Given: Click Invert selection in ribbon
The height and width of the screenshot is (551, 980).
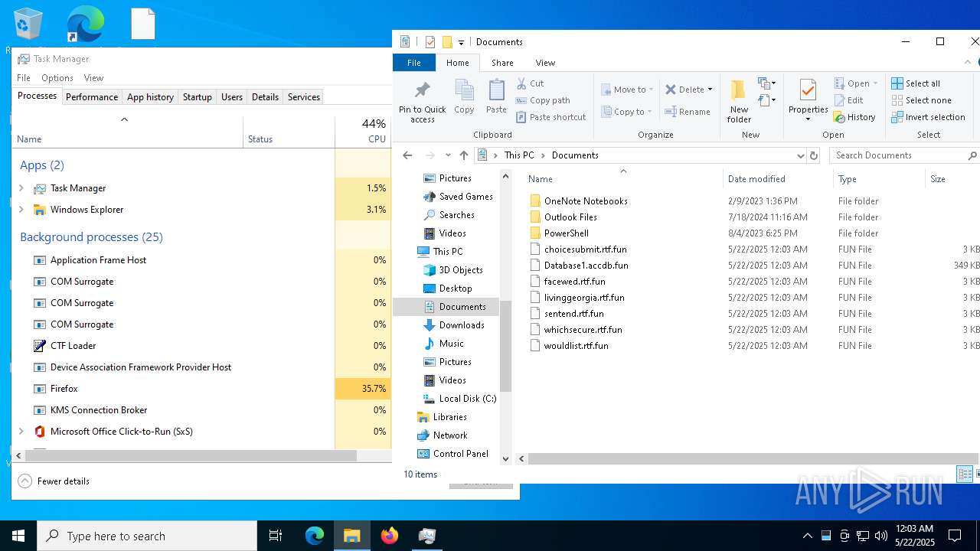Looking at the screenshot, I should click(928, 117).
